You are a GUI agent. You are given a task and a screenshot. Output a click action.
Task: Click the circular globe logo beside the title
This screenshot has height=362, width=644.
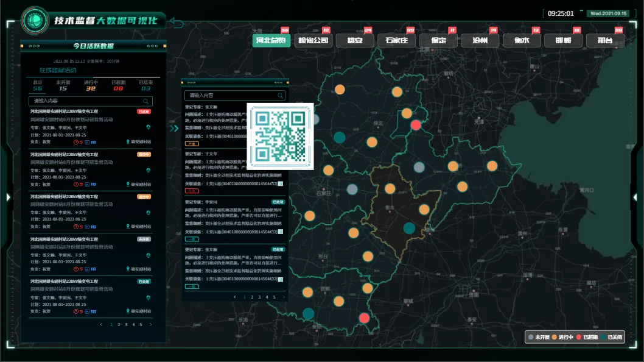pyautogui.click(x=35, y=20)
